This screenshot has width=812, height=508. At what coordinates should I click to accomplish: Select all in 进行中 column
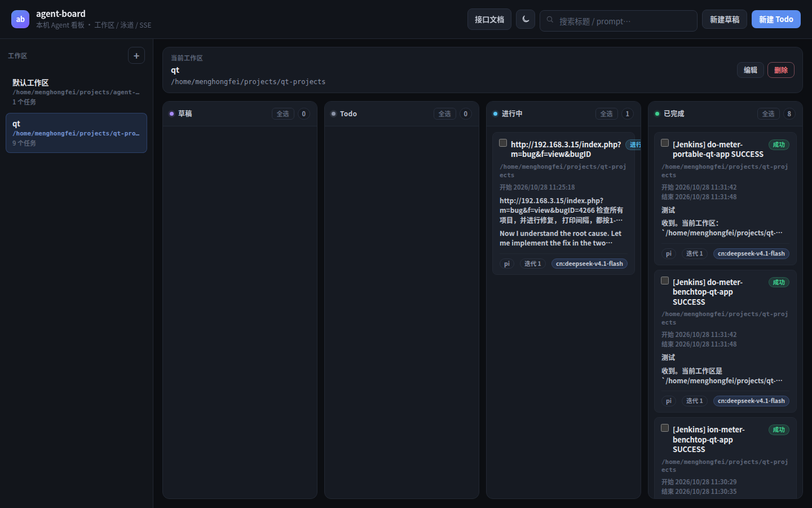point(607,113)
